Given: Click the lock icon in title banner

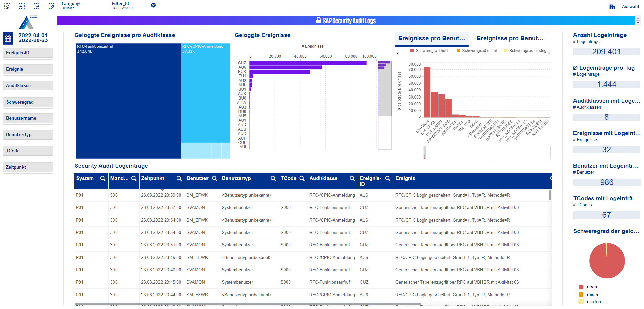Looking at the screenshot, I should 319,20.
